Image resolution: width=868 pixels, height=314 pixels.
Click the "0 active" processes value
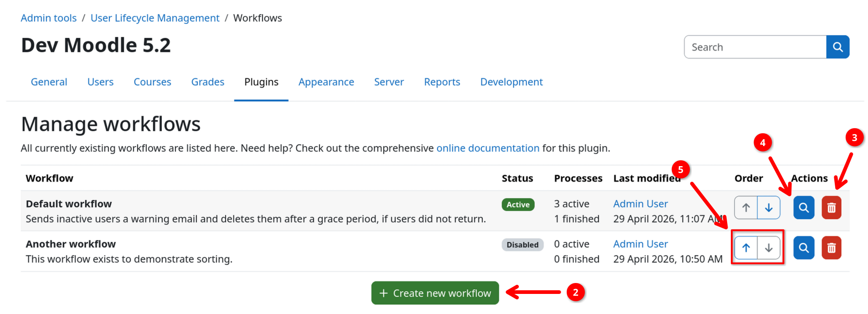[572, 244]
